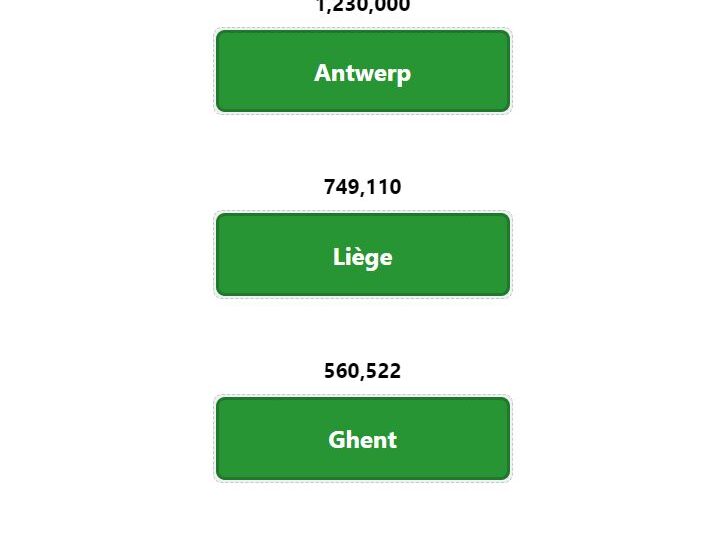Select the middle green city button
The height and width of the screenshot is (536, 727).
pos(363,255)
